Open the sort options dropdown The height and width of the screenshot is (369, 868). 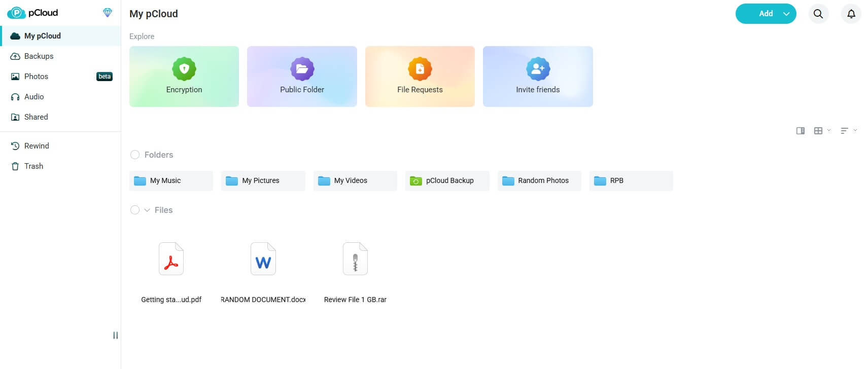coord(849,131)
